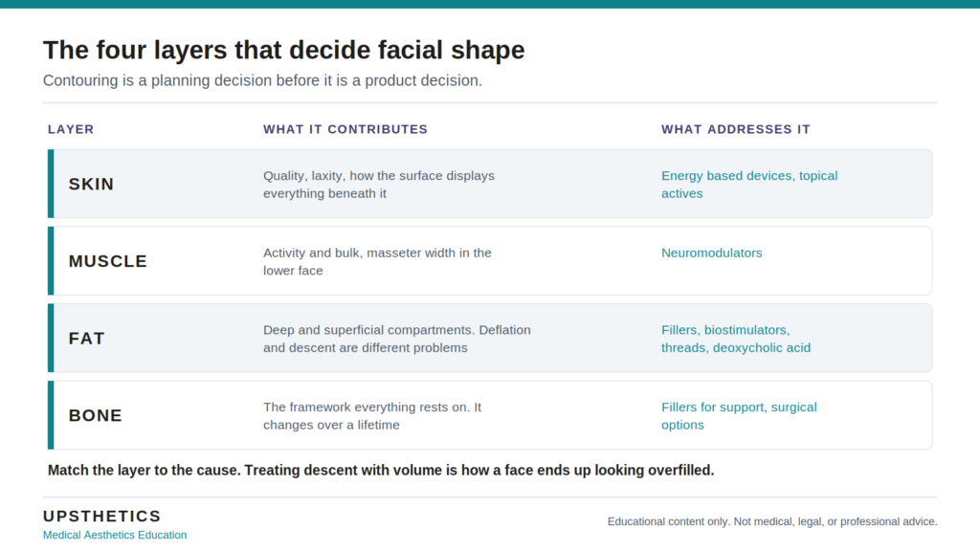The height and width of the screenshot is (551, 980).
Task: Click the UPSTHETICS brand name
Action: coord(101,516)
